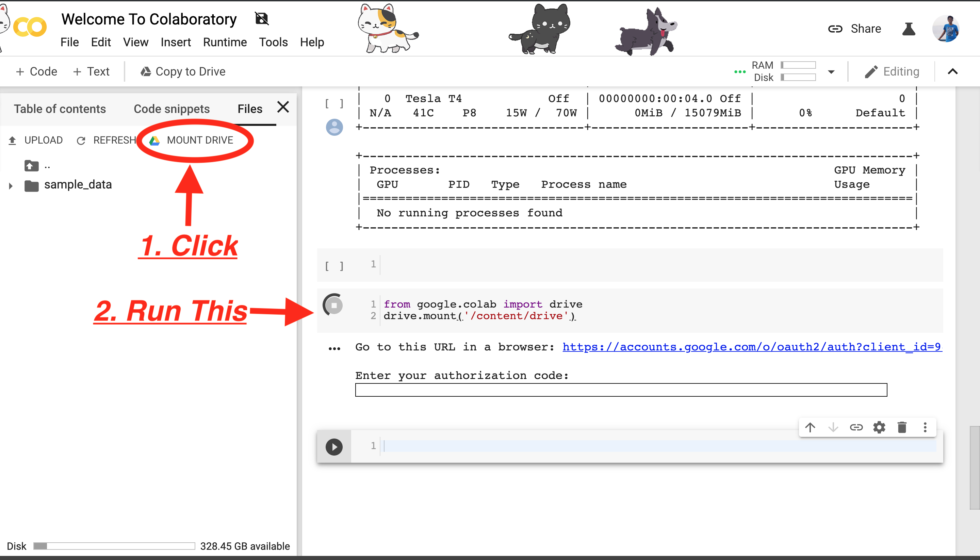Click the Disk usage bar at the bottom
Viewport: 980px width, 560px height.
[114, 545]
